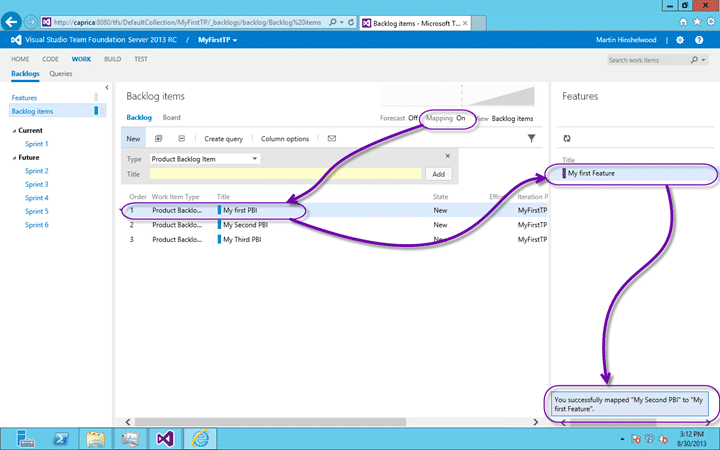This screenshot has width=720, height=450.
Task: Launch PowerShell from taskbar
Action: coord(61,439)
